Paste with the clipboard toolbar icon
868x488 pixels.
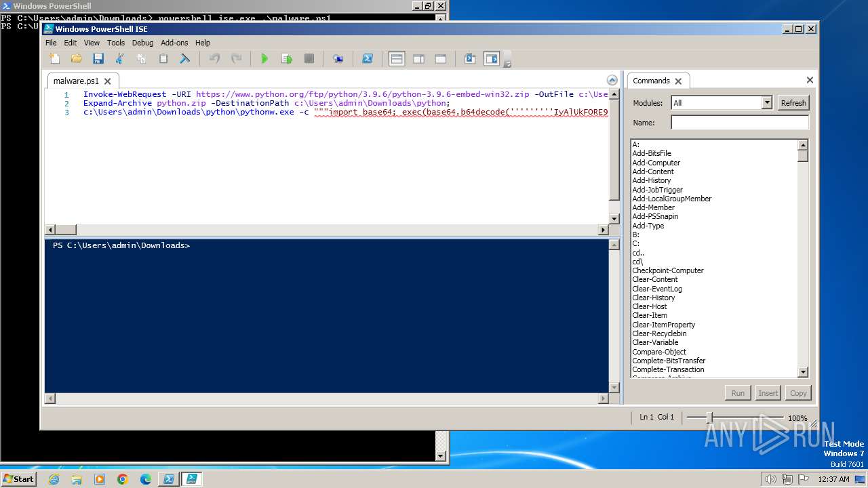(163, 59)
